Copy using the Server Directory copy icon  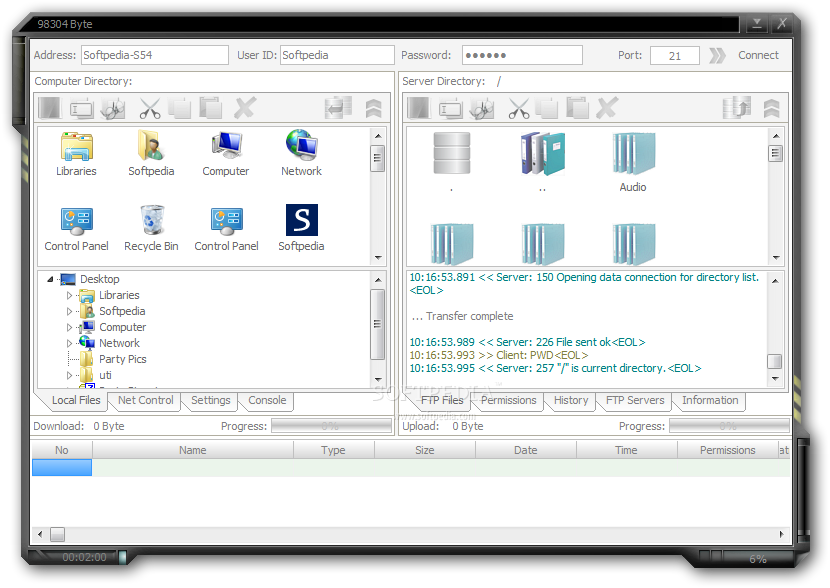point(547,108)
